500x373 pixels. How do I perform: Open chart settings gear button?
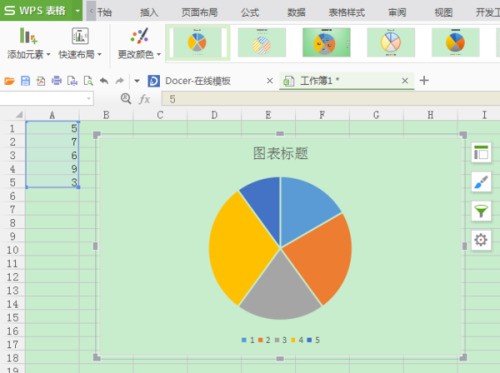481,240
